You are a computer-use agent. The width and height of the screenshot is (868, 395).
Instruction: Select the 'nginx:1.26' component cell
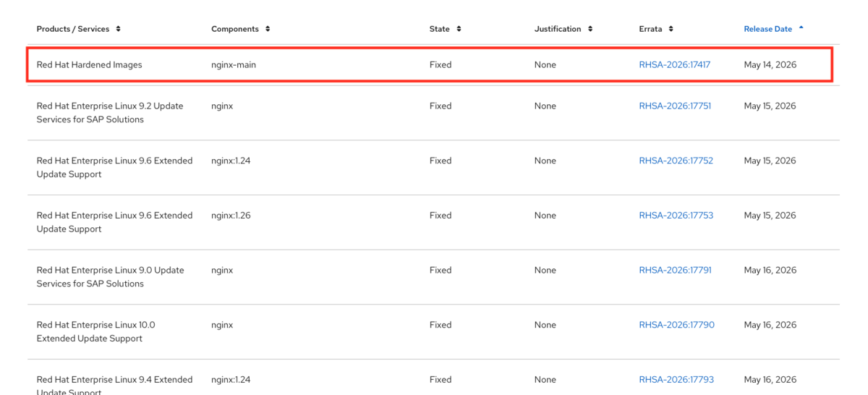click(x=231, y=216)
